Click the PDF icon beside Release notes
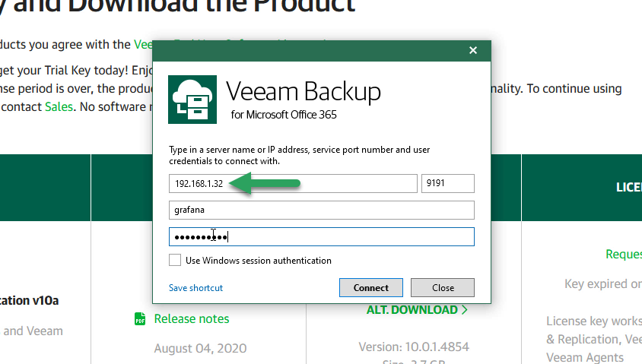Viewport: 642px width, 364px height. pyautogui.click(x=140, y=318)
